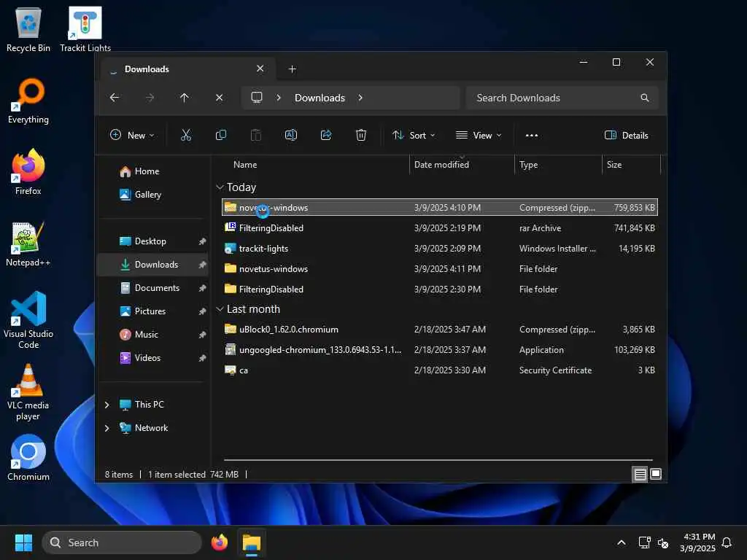The image size is (747, 560).
Task: Select the FilteringDisabled rar Archive file
Action: 440,228
